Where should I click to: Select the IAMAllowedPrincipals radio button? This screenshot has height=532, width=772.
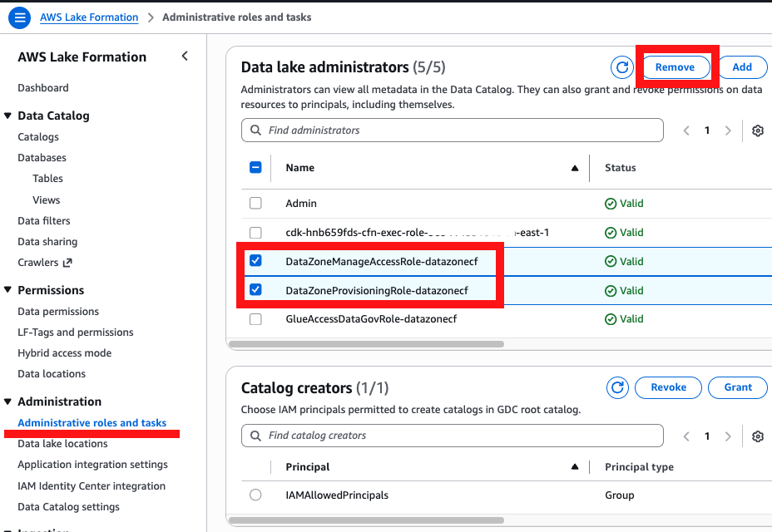tap(255, 495)
